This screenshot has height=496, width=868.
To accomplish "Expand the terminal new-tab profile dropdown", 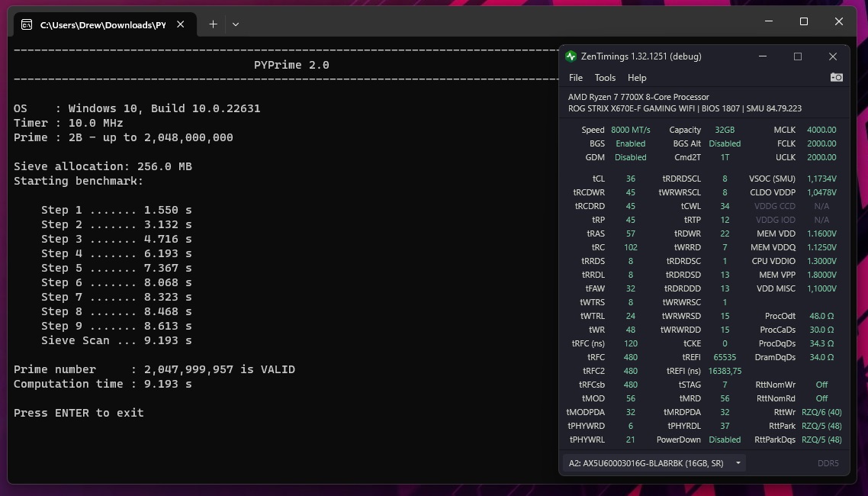I will coord(236,24).
